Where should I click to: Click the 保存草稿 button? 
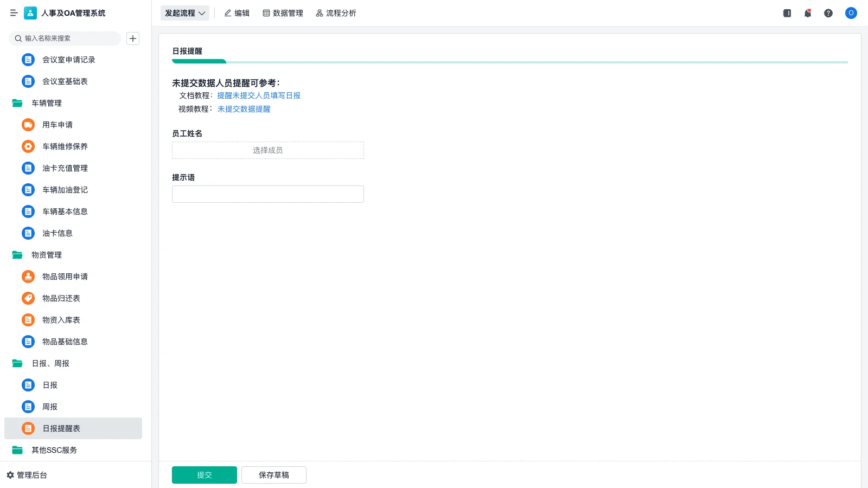[273, 474]
